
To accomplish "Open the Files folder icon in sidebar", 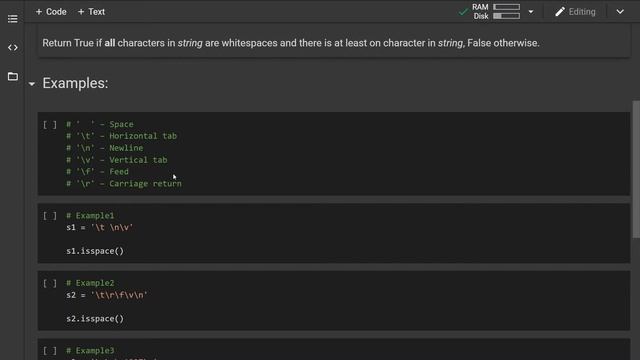I will (x=13, y=76).
